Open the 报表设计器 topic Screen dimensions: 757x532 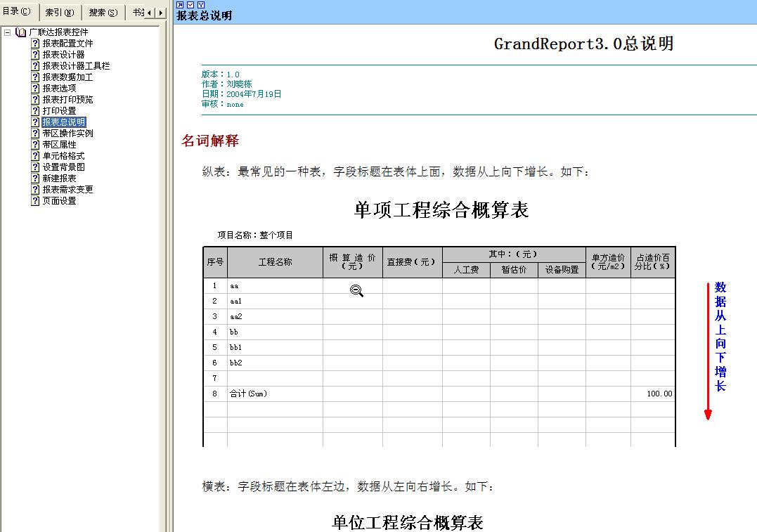point(63,55)
